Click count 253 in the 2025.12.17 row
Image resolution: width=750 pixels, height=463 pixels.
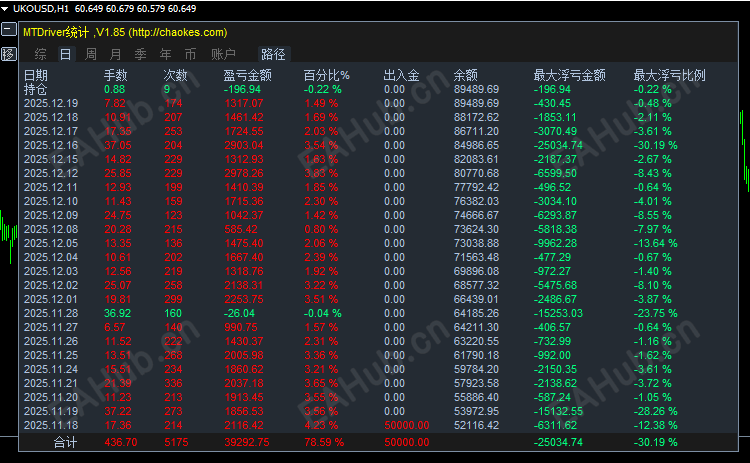tap(173, 131)
